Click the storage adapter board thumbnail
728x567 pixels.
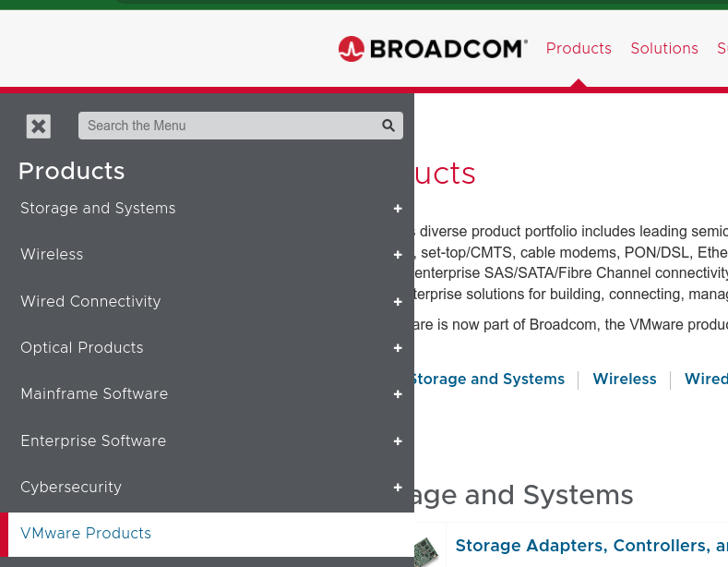pos(425,551)
